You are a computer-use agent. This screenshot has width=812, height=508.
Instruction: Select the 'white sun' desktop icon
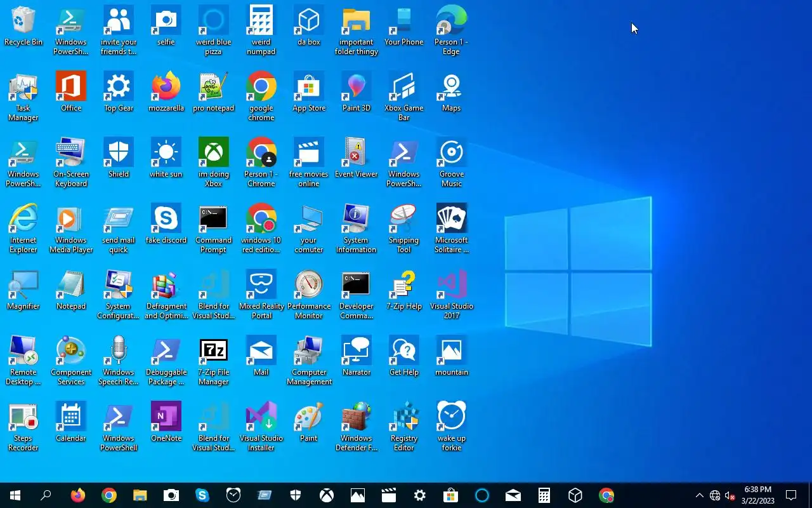click(x=166, y=159)
